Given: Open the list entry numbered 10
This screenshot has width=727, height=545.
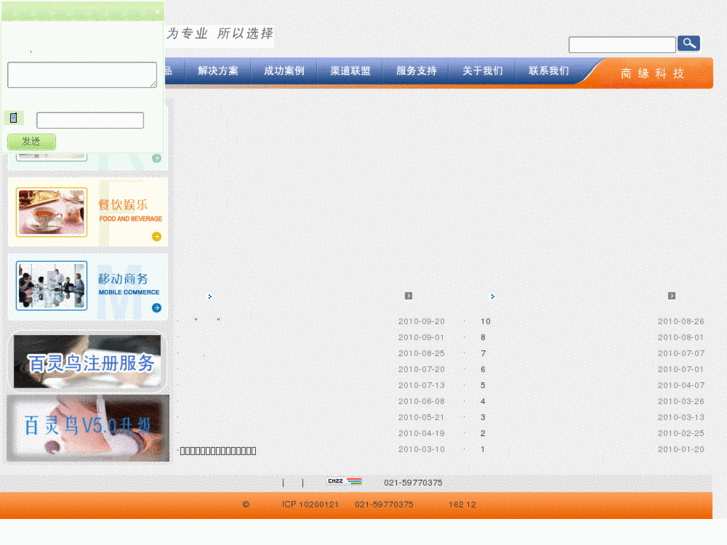Looking at the screenshot, I should (x=485, y=321).
